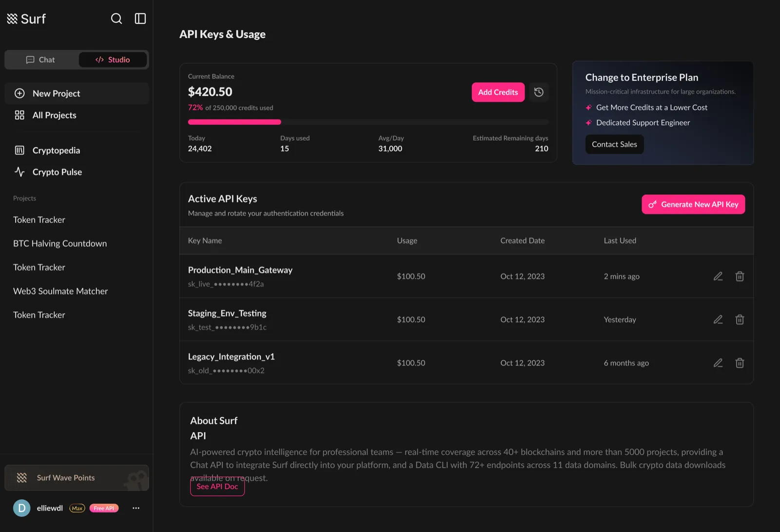Click the credit history clock icon
The width and height of the screenshot is (780, 532).
[x=539, y=92]
